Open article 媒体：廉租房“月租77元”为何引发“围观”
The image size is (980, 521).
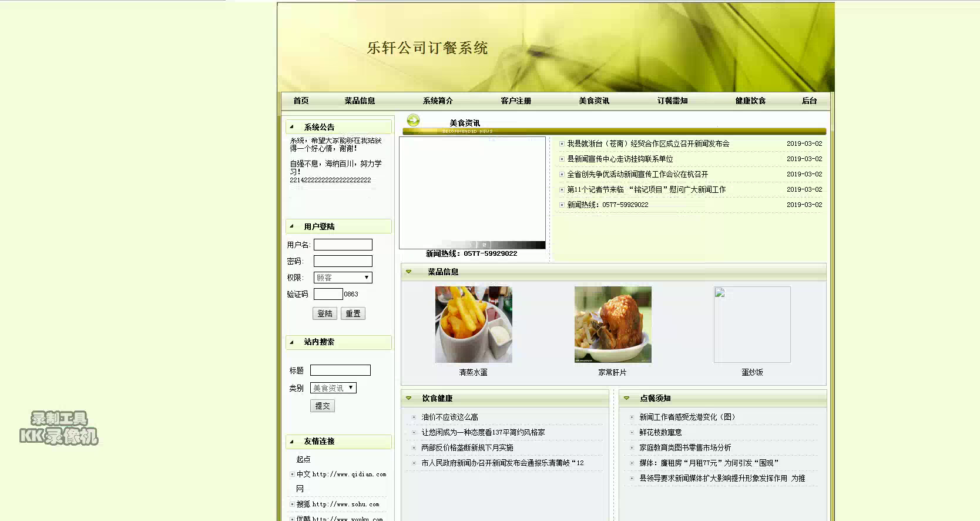[709, 463]
